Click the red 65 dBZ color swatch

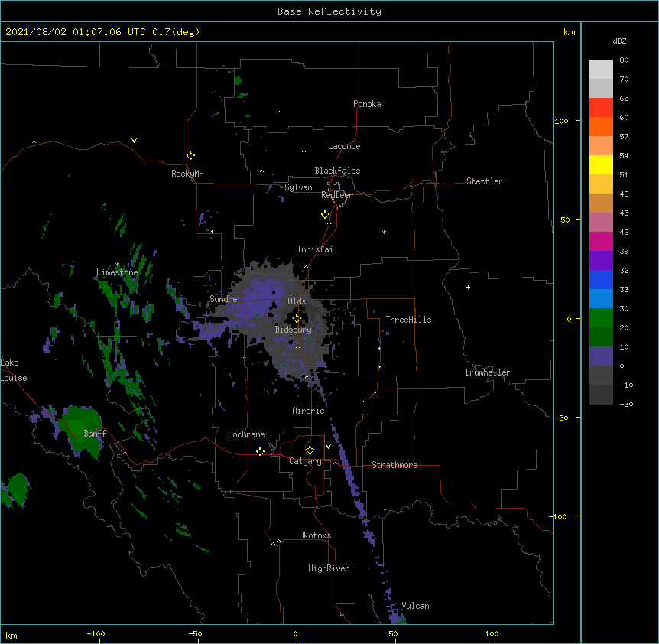click(x=601, y=107)
